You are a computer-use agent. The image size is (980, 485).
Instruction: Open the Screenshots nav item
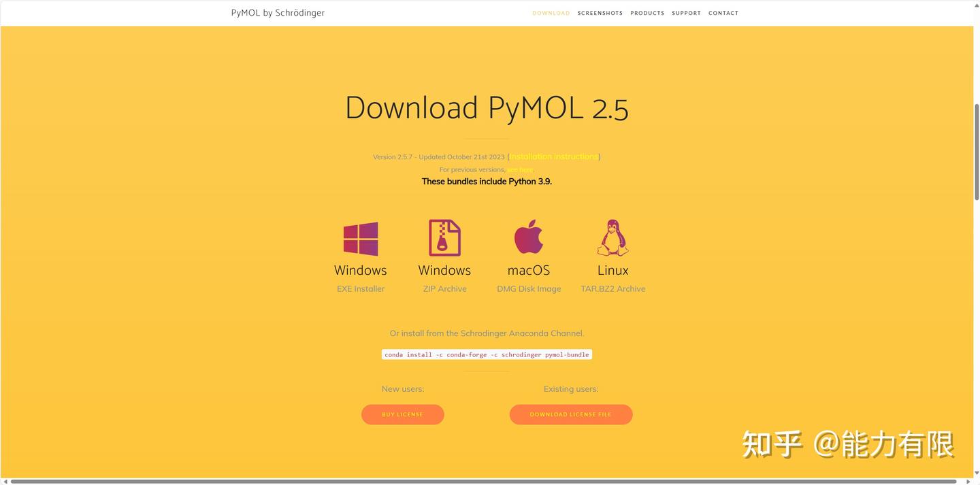coord(600,13)
